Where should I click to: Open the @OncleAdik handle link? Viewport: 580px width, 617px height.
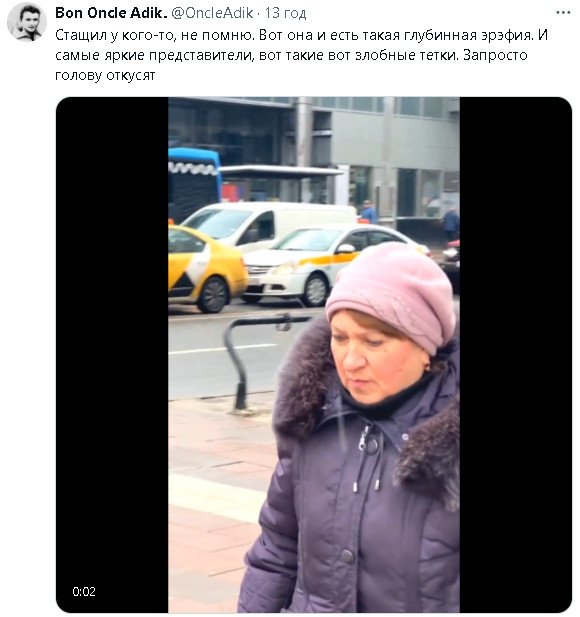point(212,13)
